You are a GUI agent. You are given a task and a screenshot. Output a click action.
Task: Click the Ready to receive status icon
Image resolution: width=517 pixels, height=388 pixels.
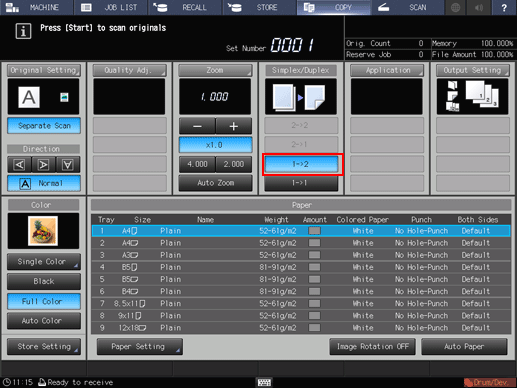point(42,382)
